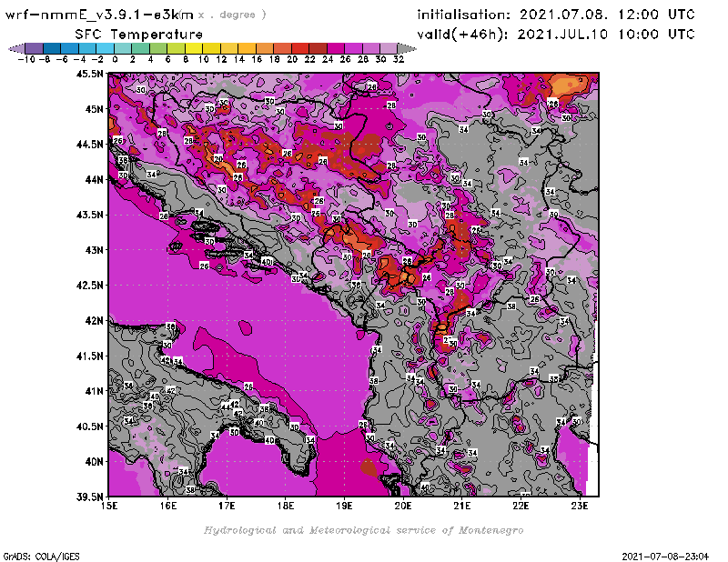This screenshot has width=728, height=562.
Task: Click the 43.5N latitude label
Action: coord(89,215)
